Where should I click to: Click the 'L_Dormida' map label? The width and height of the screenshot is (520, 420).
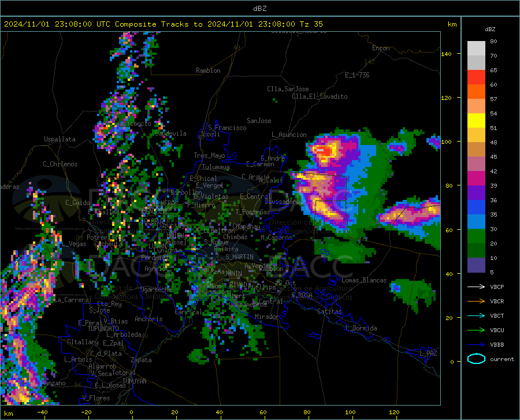pos(361,328)
